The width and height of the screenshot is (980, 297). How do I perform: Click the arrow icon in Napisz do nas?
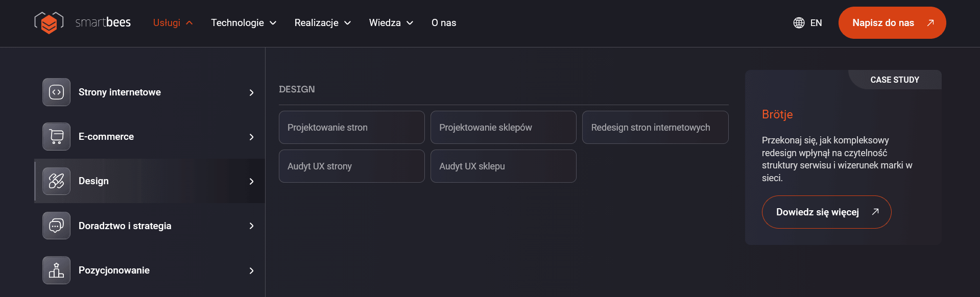[930, 23]
